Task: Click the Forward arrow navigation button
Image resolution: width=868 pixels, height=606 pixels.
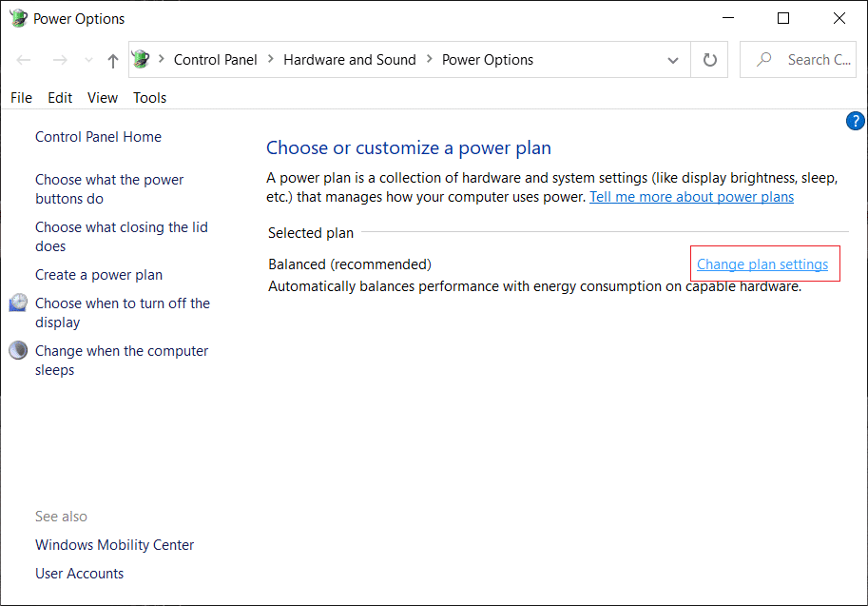Action: coord(59,60)
